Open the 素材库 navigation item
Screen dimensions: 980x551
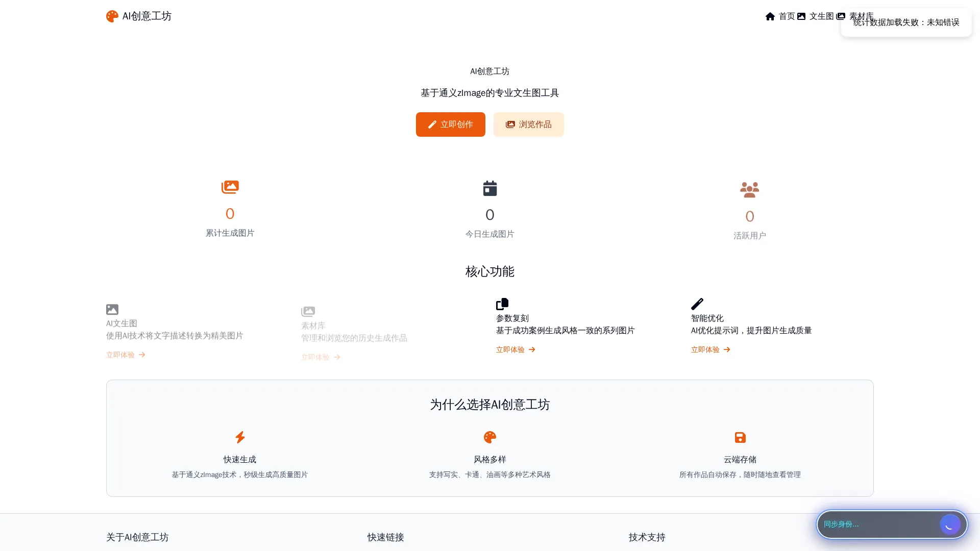(x=861, y=16)
